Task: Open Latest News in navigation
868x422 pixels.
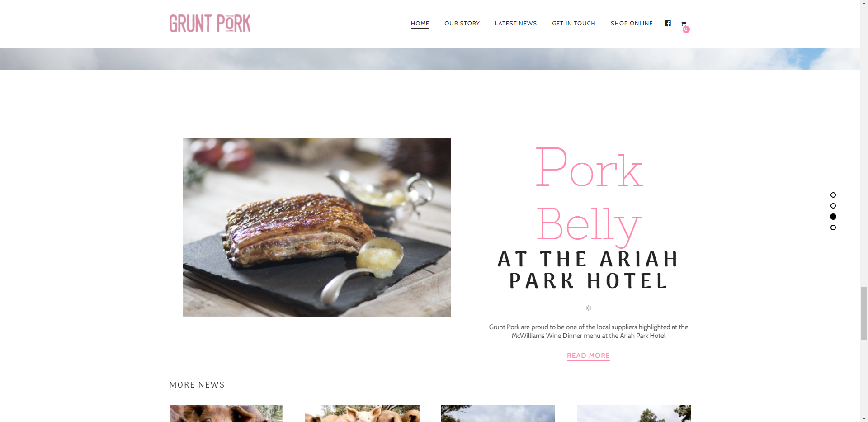Action: (x=516, y=24)
